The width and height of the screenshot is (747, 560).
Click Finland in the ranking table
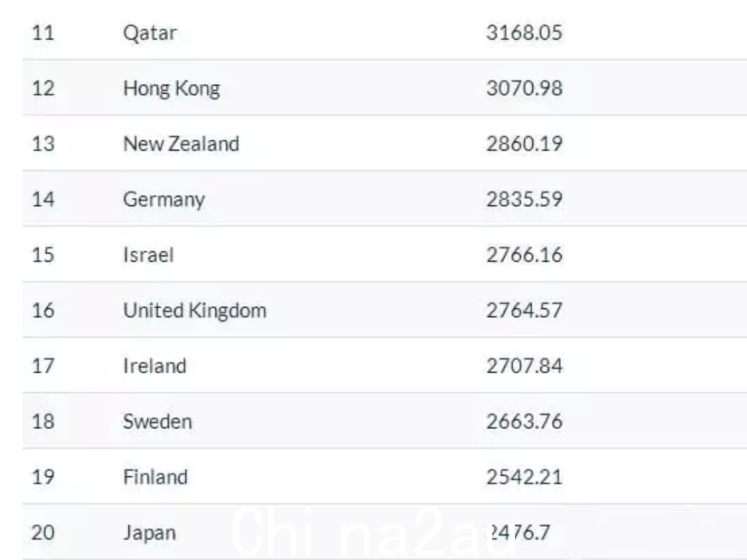(155, 477)
